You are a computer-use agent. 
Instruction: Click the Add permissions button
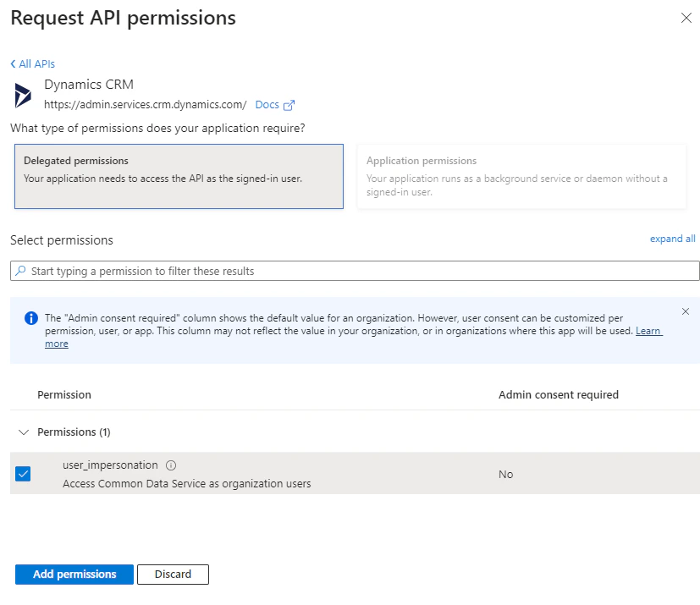(74, 575)
